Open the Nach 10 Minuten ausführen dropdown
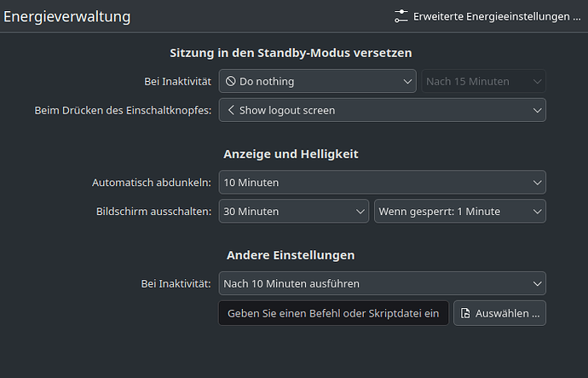Screen dimensions: 588x378 pos(382,283)
